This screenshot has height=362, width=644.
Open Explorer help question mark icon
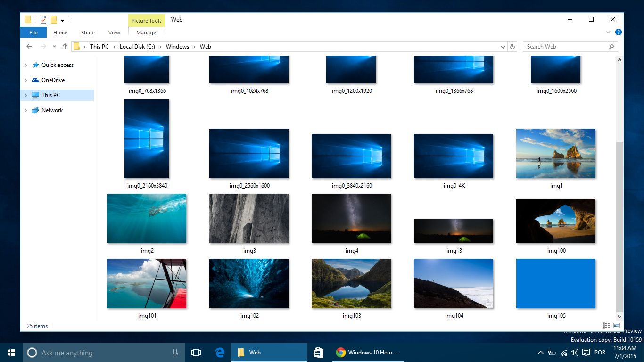click(619, 32)
